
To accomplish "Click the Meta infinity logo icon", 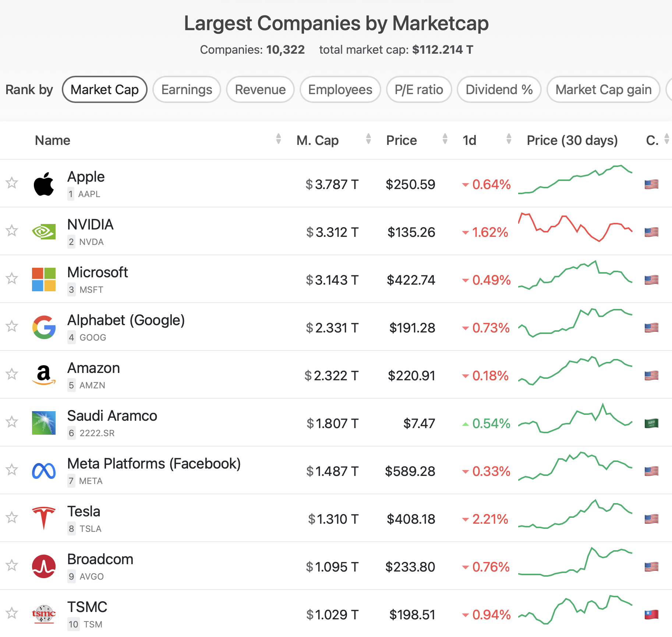I will click(x=44, y=471).
